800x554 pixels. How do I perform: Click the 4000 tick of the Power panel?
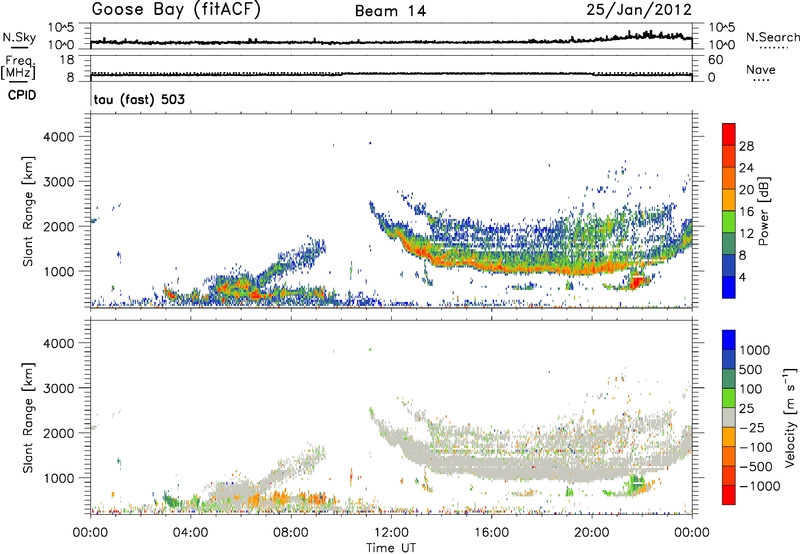point(59,137)
